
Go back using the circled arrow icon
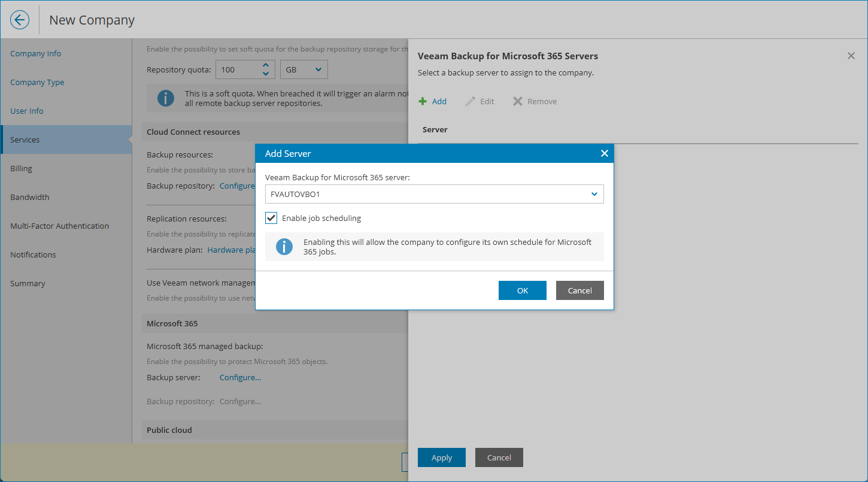(20, 20)
